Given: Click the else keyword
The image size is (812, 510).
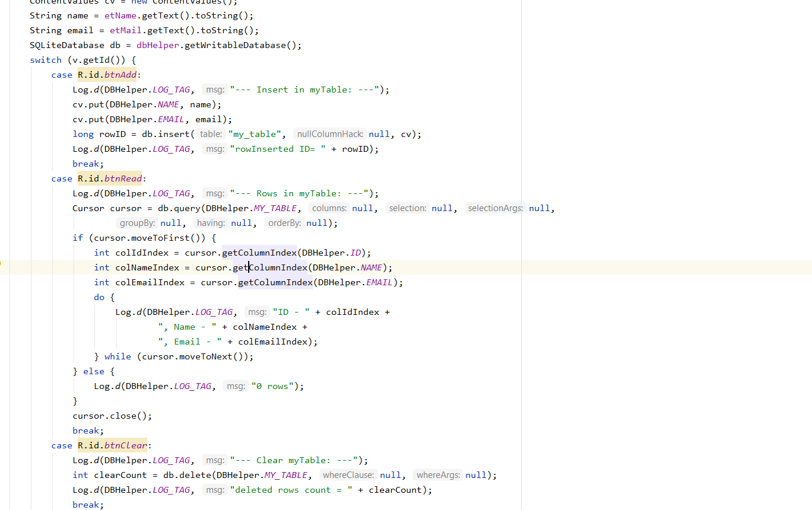Looking at the screenshot, I should 94,371.
